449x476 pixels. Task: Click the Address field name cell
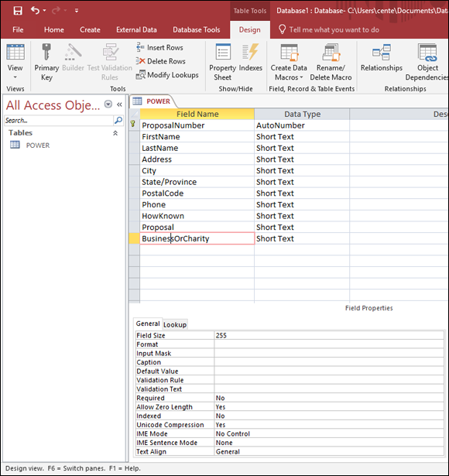(x=197, y=159)
